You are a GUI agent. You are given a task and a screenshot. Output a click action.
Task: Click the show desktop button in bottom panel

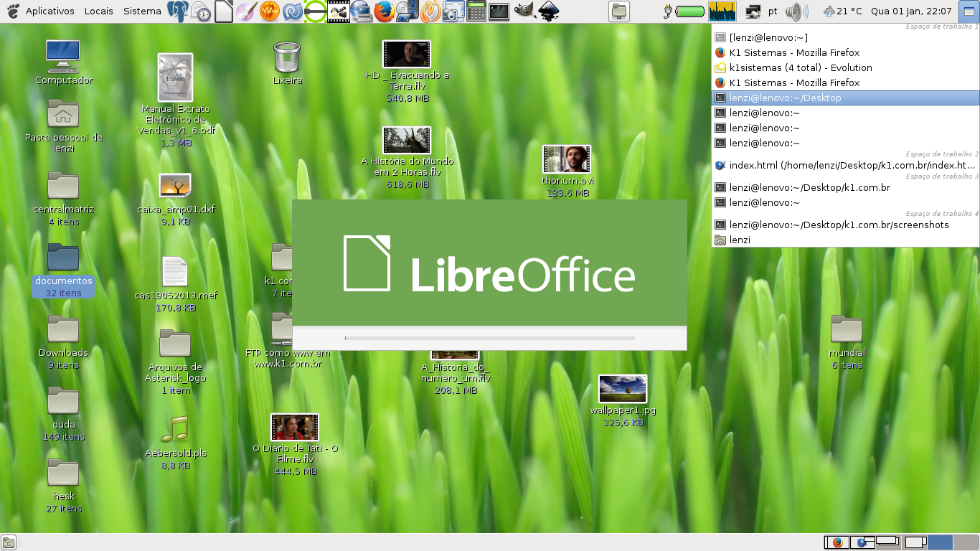point(9,542)
